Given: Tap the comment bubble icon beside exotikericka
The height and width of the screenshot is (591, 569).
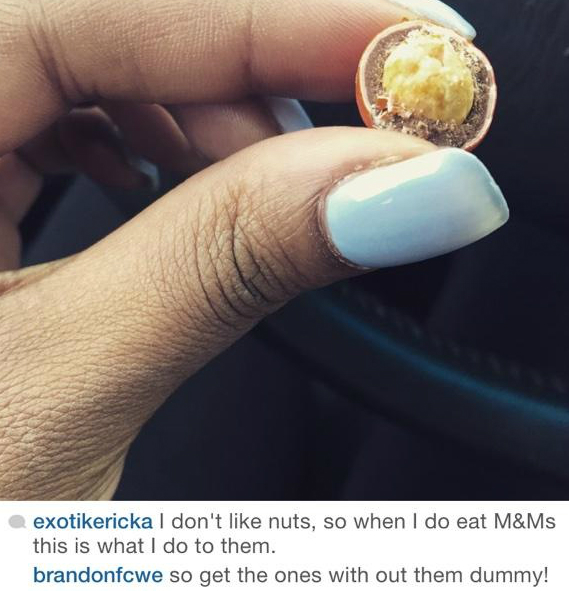Looking at the screenshot, I should click(x=17, y=522).
